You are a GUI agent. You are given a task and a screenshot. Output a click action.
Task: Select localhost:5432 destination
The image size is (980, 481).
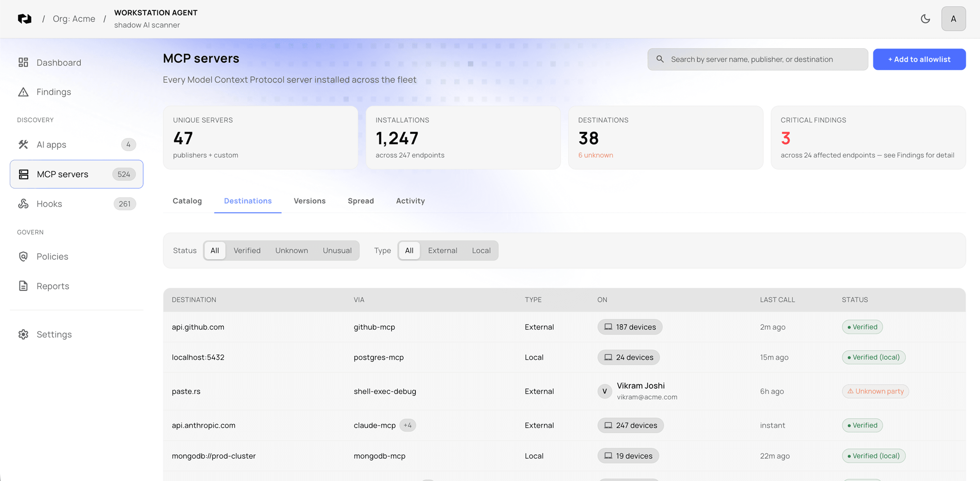pos(198,357)
